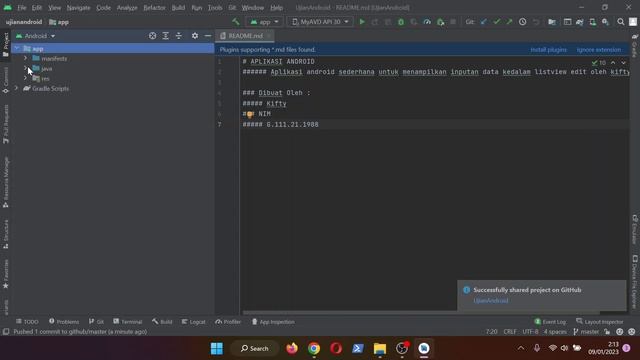
Task: Toggle Structure tool window in sidebar
Action: [6, 234]
